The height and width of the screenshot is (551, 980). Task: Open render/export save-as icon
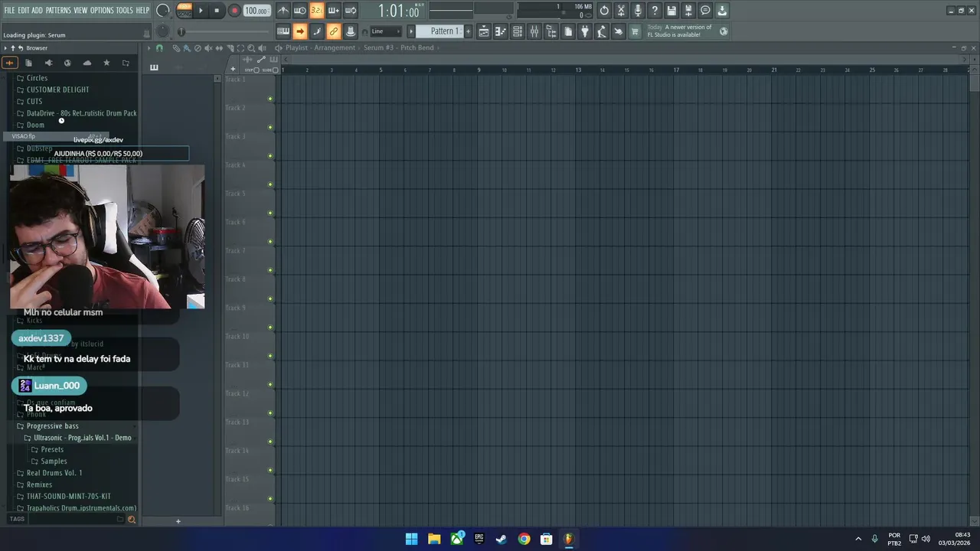[x=688, y=11]
